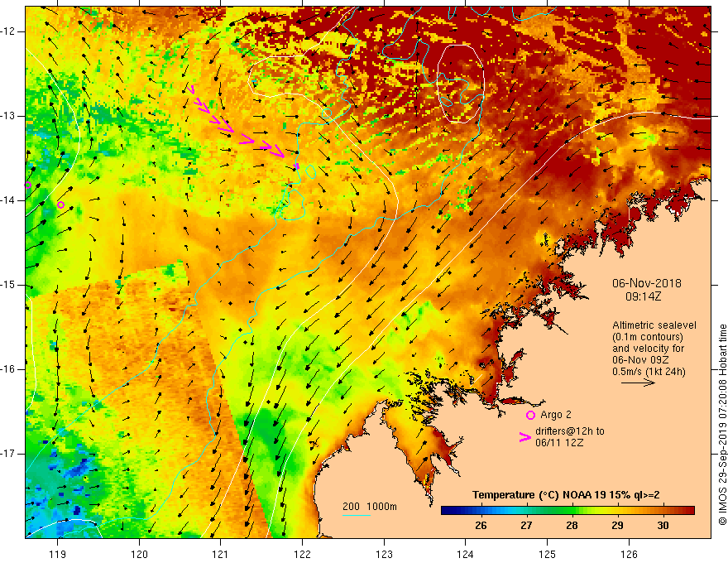Viewport: 728px width, 563px height.
Task: Click the 0.5m/s (1kt 24h) text
Action: click(648, 372)
